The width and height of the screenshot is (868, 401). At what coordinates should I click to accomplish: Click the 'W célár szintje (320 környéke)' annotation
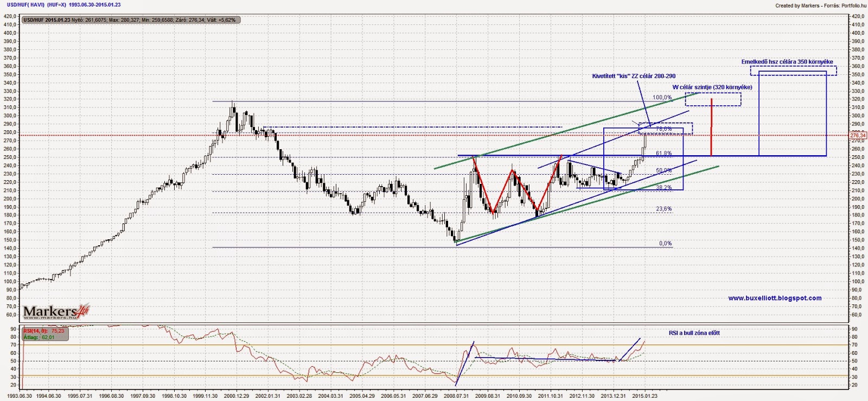click(x=712, y=87)
